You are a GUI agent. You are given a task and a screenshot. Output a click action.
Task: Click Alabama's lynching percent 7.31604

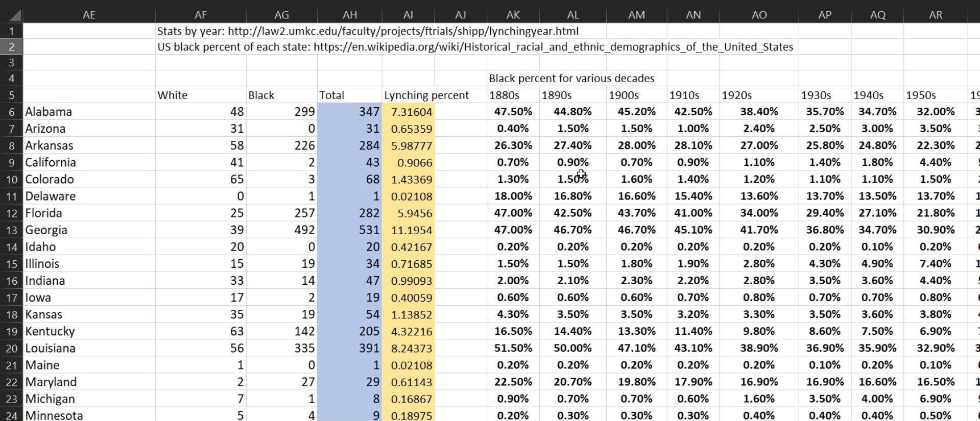[408, 112]
